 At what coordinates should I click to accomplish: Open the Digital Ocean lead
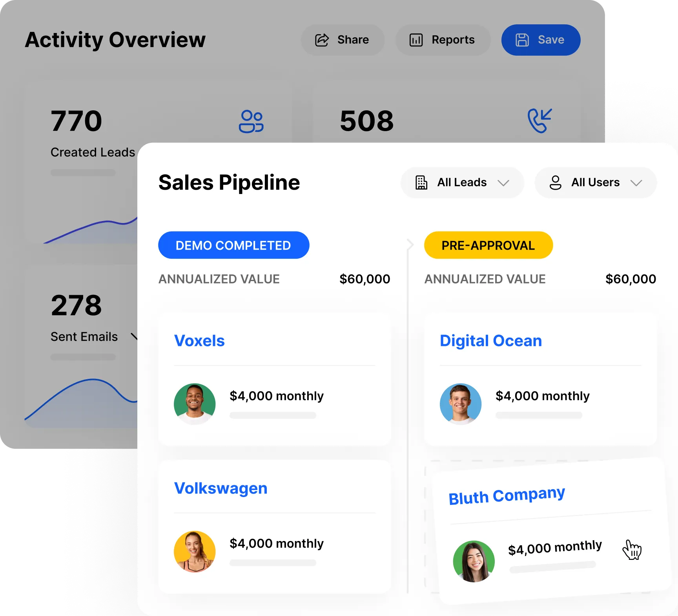click(491, 341)
